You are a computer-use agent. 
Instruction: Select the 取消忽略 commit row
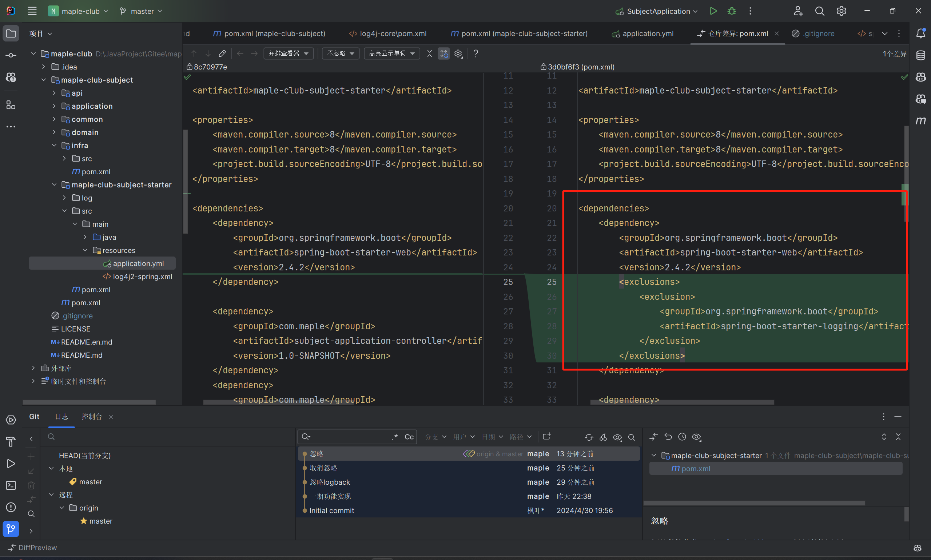tap(469, 468)
